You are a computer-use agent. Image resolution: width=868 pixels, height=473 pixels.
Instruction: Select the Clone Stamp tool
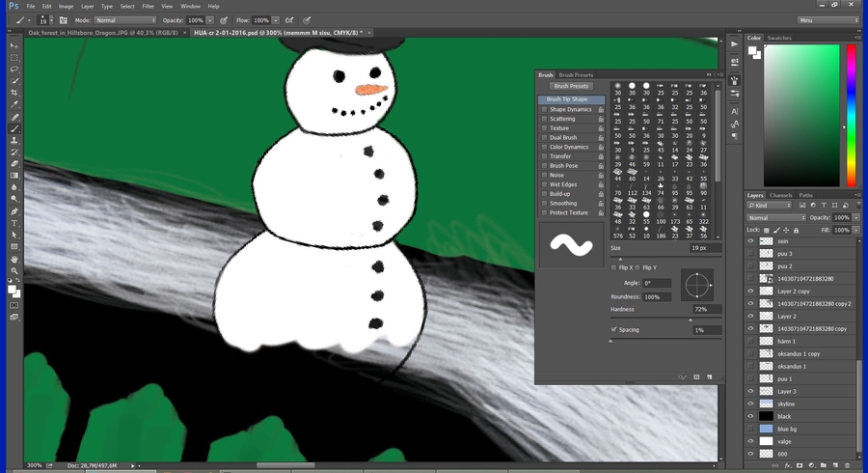[14, 140]
